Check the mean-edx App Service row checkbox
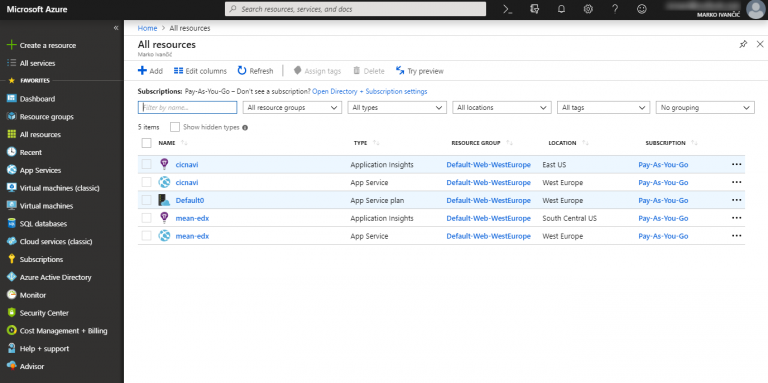This screenshot has width=768, height=383. tap(146, 236)
